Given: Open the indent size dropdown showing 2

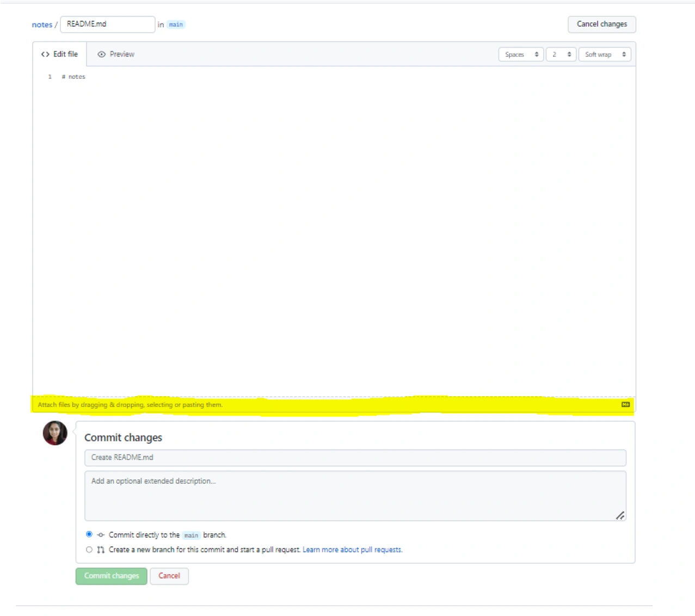Looking at the screenshot, I should (x=561, y=54).
